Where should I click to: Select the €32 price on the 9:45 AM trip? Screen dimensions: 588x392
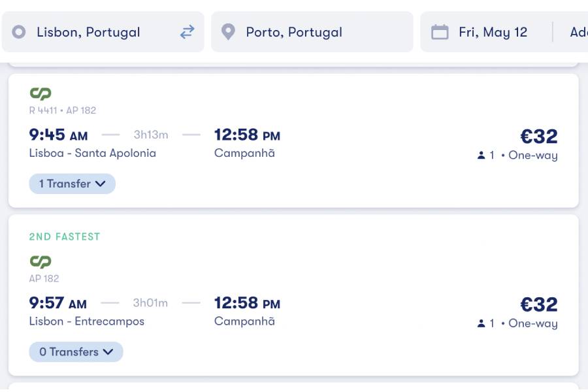click(x=539, y=136)
